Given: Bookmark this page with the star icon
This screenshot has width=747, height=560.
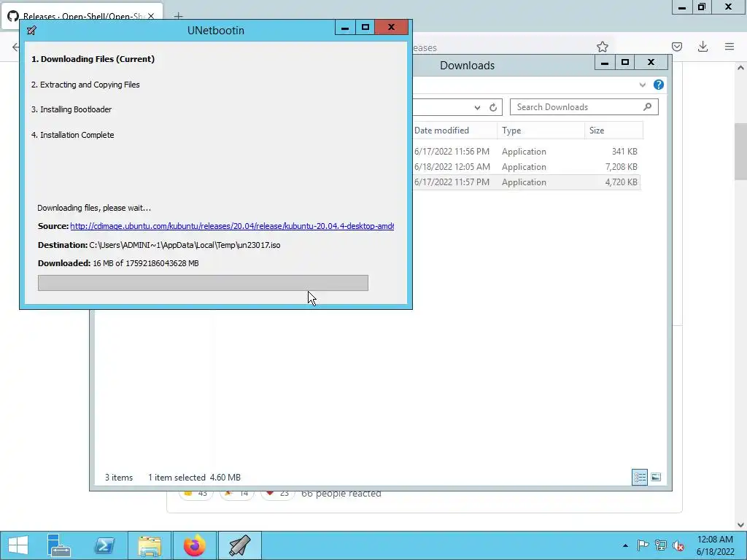Looking at the screenshot, I should tap(602, 47).
